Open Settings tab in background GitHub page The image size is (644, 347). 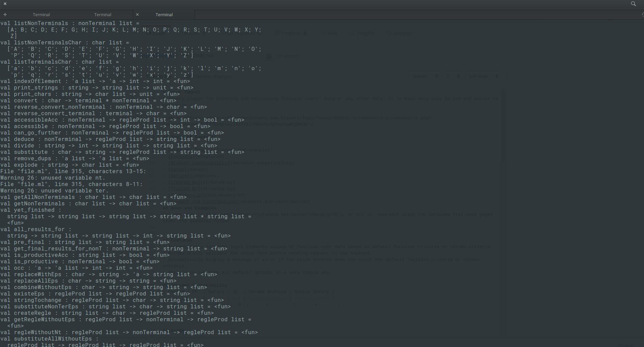point(400,33)
